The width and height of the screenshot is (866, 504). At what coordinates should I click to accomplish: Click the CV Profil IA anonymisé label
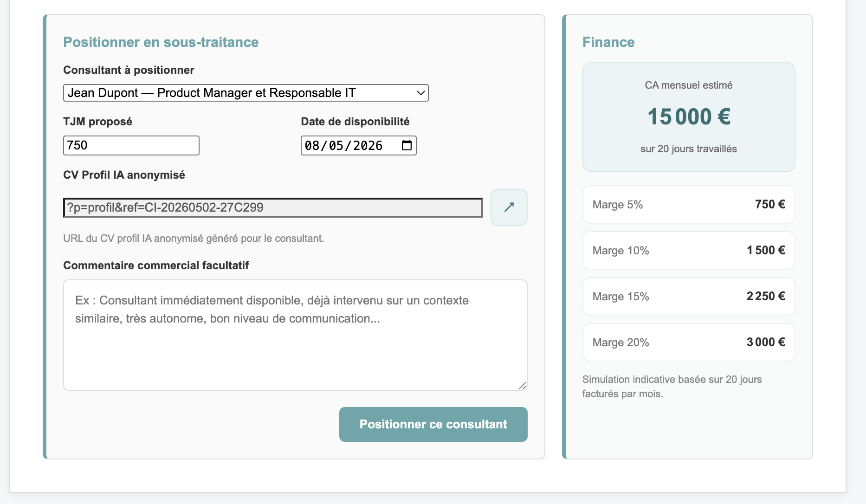(x=124, y=175)
